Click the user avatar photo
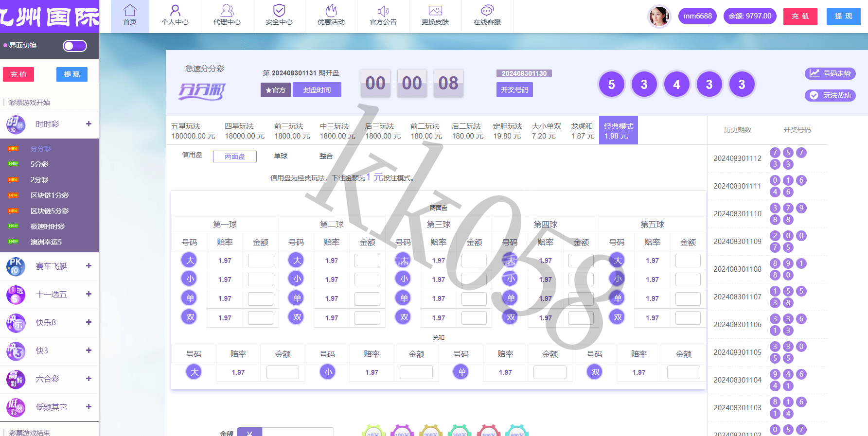868x436 pixels. [659, 16]
